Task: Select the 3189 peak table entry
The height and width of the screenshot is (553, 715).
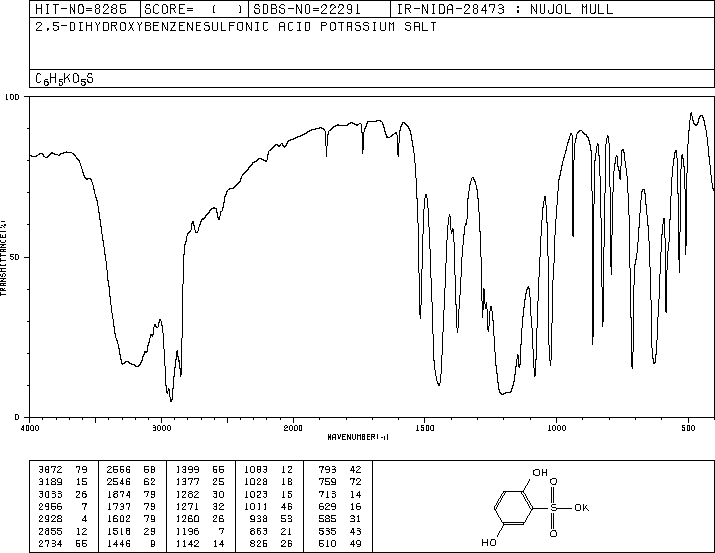Action: (x=62, y=482)
